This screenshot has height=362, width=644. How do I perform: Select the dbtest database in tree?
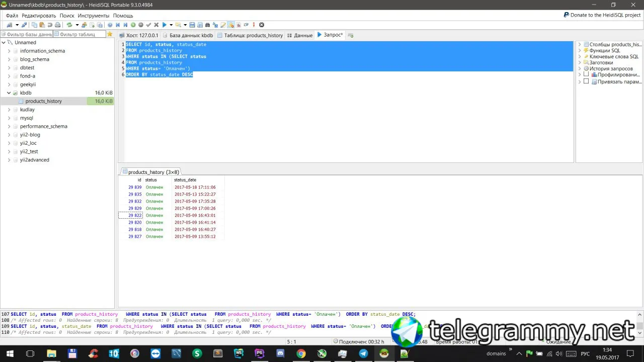pos(27,68)
